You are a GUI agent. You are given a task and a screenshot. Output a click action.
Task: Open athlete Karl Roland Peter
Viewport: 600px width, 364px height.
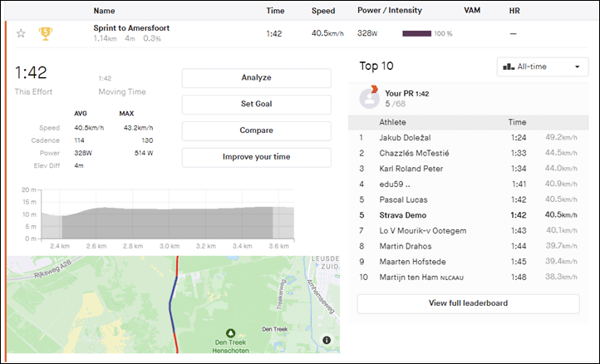click(411, 169)
